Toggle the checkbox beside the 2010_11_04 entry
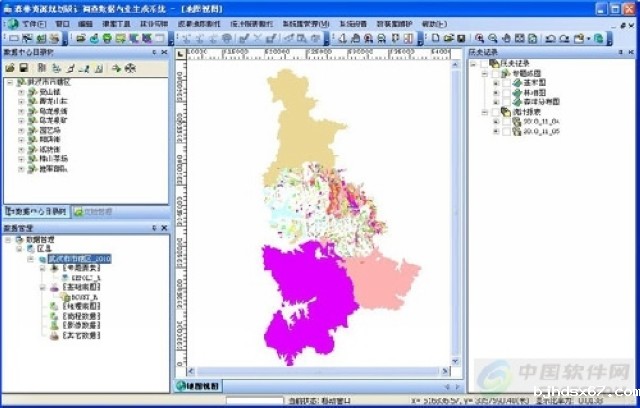This screenshot has width=640, height=408. click(505, 121)
